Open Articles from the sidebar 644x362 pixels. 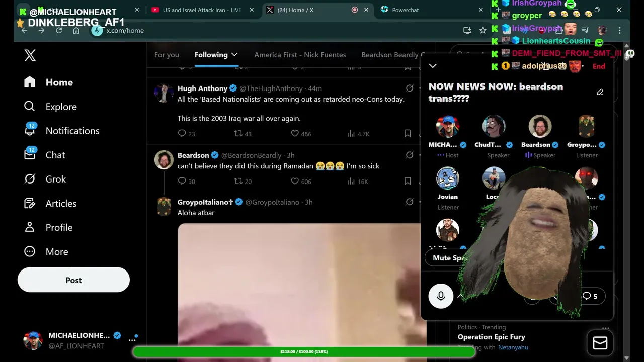tap(50, 203)
